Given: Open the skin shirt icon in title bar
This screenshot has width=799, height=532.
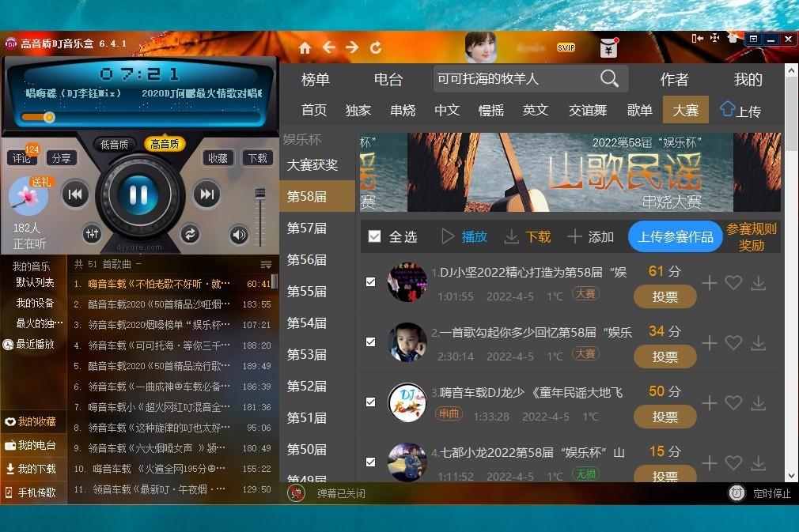Looking at the screenshot, I should 733,38.
